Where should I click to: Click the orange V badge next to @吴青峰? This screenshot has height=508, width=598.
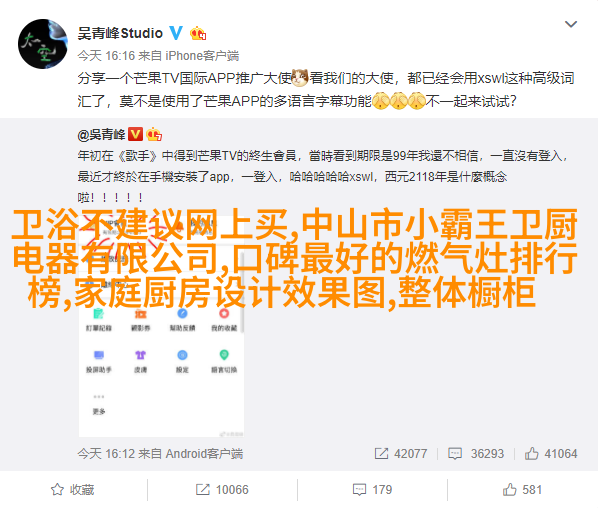point(135,134)
